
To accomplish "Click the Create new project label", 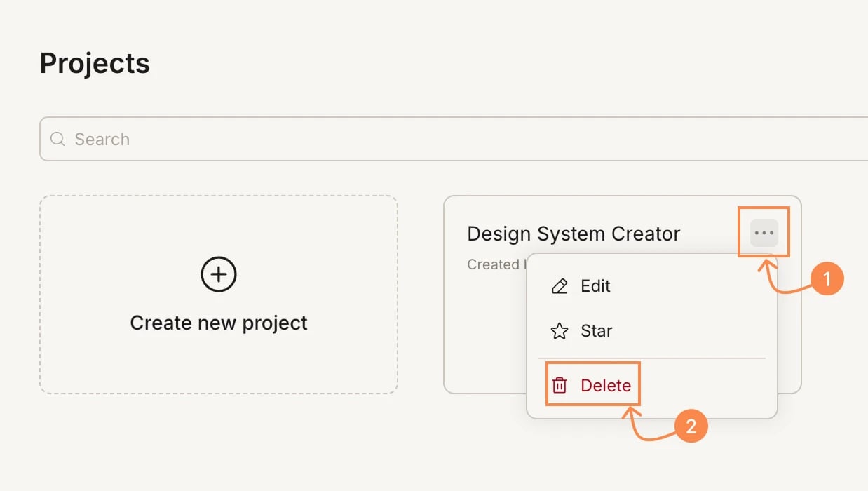I will point(219,323).
